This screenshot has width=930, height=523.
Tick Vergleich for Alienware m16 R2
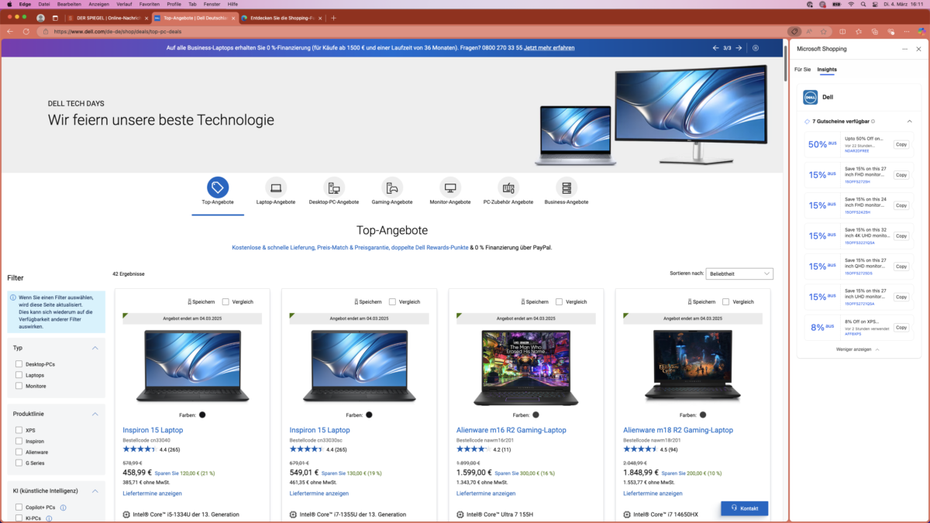click(559, 302)
